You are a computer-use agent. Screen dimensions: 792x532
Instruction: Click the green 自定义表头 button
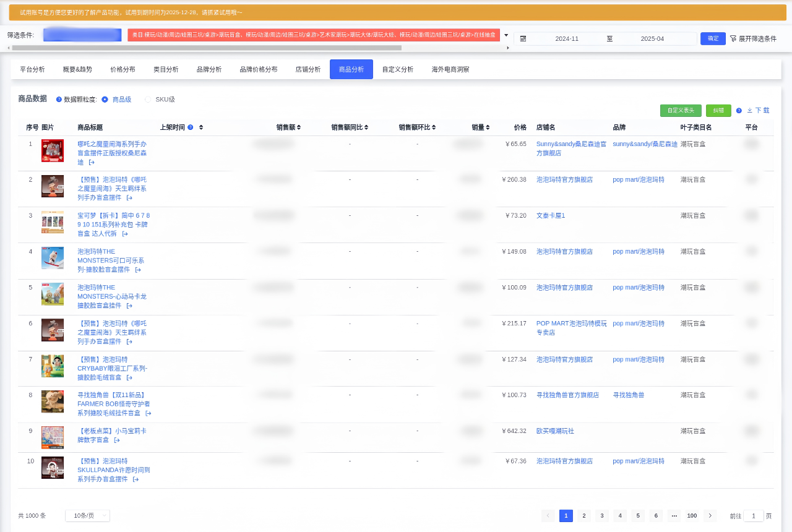coord(681,111)
